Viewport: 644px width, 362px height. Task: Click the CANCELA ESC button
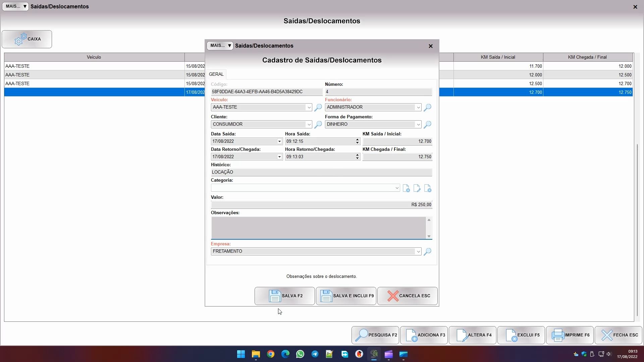tap(407, 296)
